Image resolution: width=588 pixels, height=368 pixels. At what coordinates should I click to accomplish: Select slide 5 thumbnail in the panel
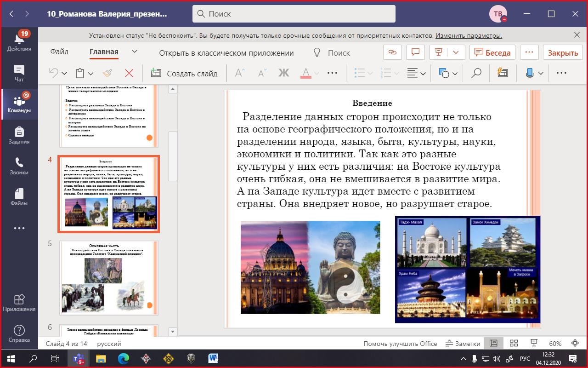tap(109, 277)
